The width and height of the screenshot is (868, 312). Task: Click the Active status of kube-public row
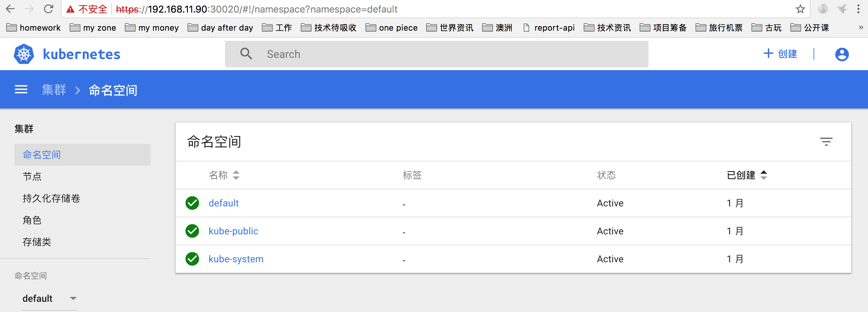(610, 231)
